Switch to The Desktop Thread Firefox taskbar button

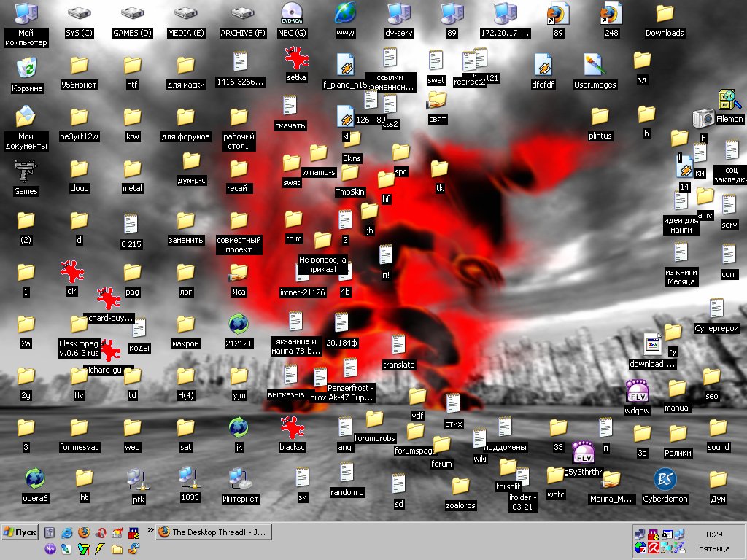(x=214, y=532)
